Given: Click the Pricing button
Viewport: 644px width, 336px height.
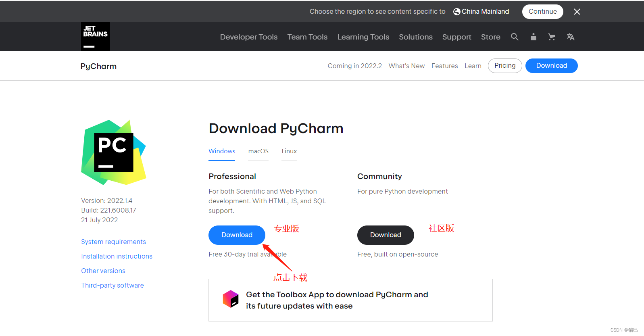Looking at the screenshot, I should click(505, 66).
